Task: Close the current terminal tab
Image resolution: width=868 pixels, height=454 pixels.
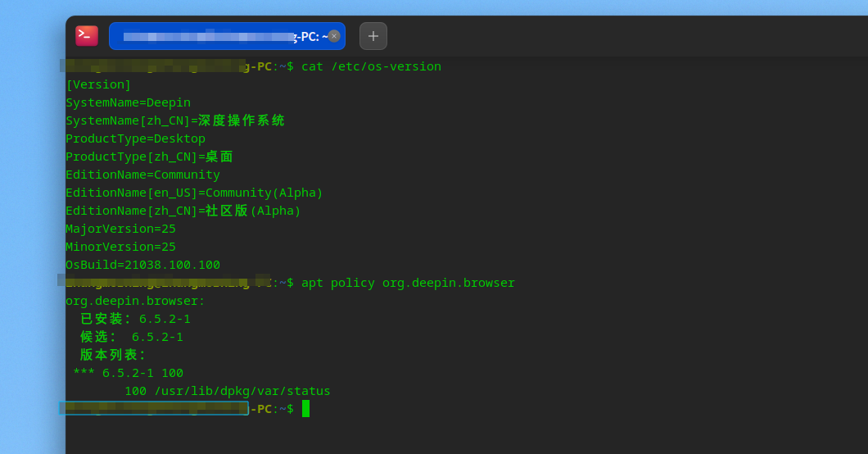Action: pyautogui.click(x=334, y=36)
